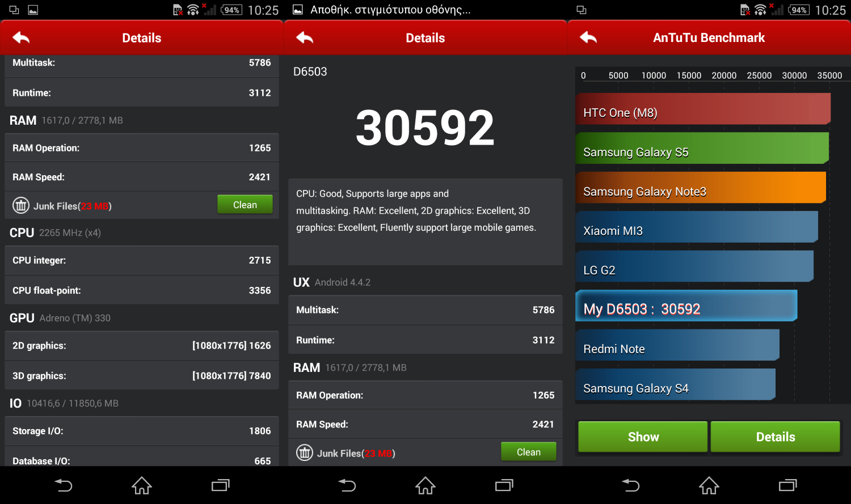Tap Android back nav button in middle screen
851x504 pixels.
click(347, 485)
